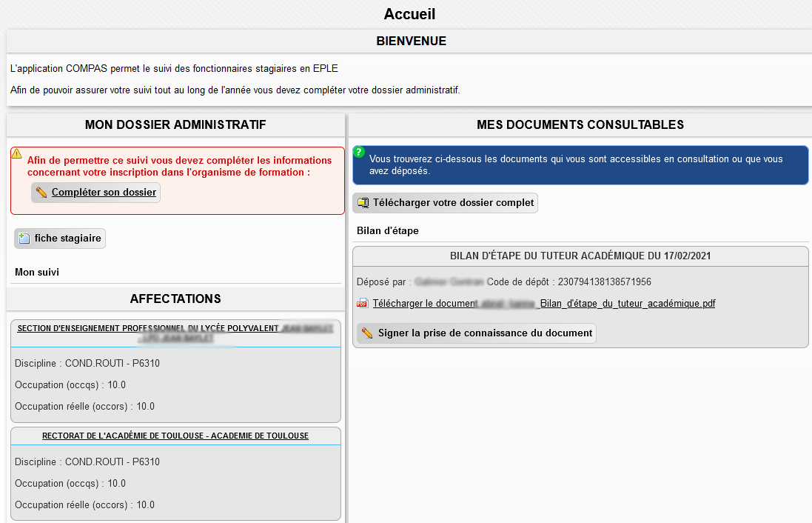This screenshot has height=523, width=812.
Task: Click the warning triangle icon in red notice
Action: click(16, 154)
